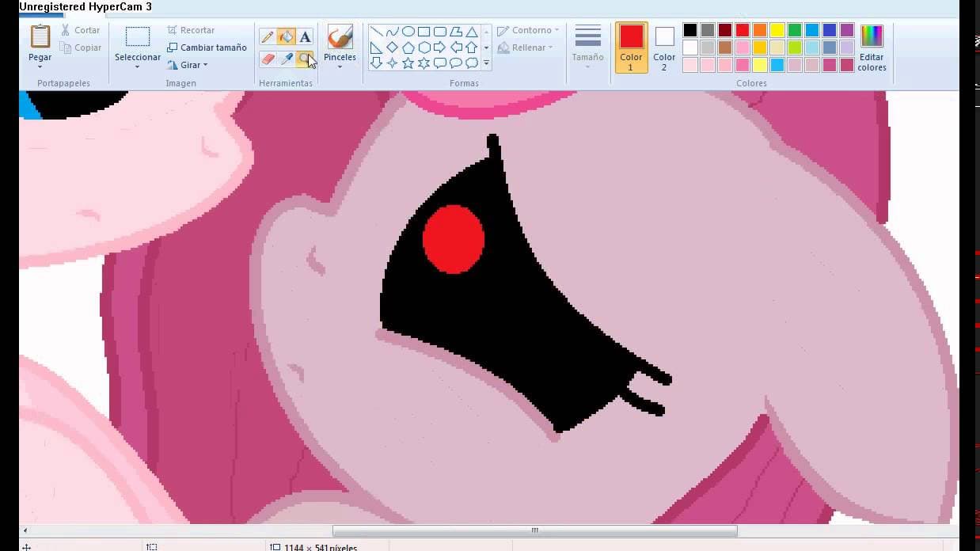The width and height of the screenshot is (980, 551).
Task: Choose the oval callout shape
Action: pyautogui.click(x=456, y=63)
